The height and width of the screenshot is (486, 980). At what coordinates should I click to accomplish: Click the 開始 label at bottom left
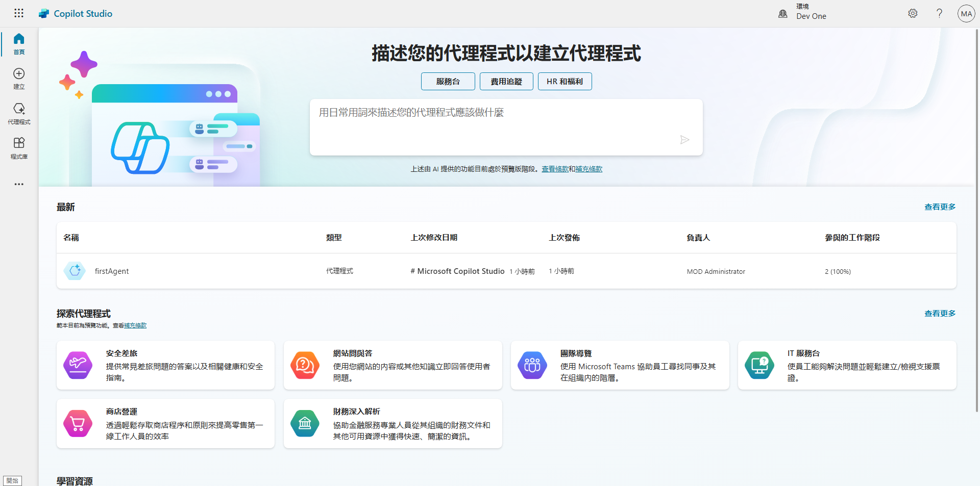[12, 480]
